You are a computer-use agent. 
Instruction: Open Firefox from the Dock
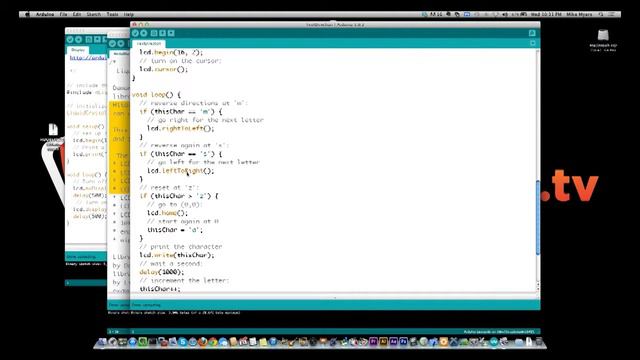[x=203, y=342]
